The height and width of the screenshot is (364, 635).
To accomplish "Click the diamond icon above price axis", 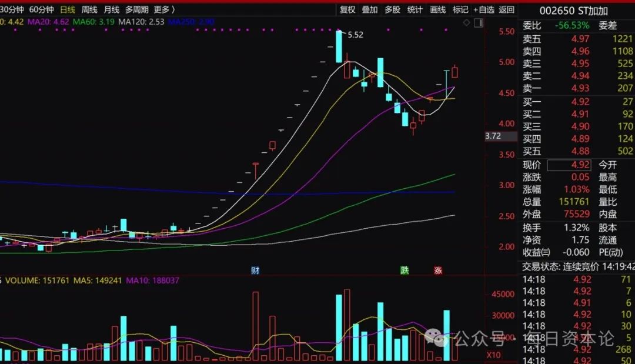I will point(466,23).
